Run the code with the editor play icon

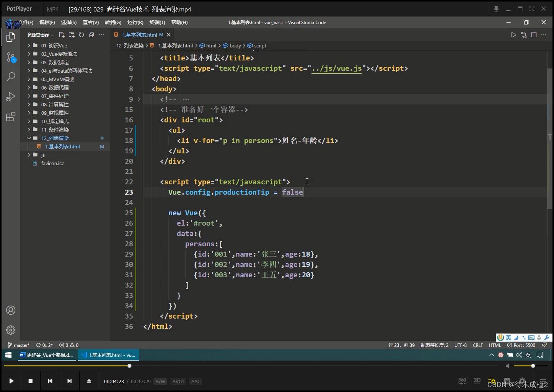[513, 35]
